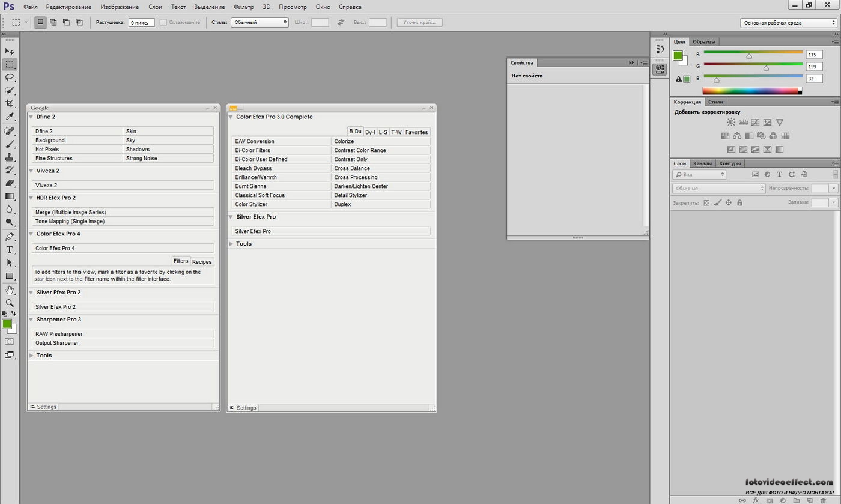Screen dimensions: 841x504
Task: Select the Quick Selection tool
Action: (x=10, y=91)
